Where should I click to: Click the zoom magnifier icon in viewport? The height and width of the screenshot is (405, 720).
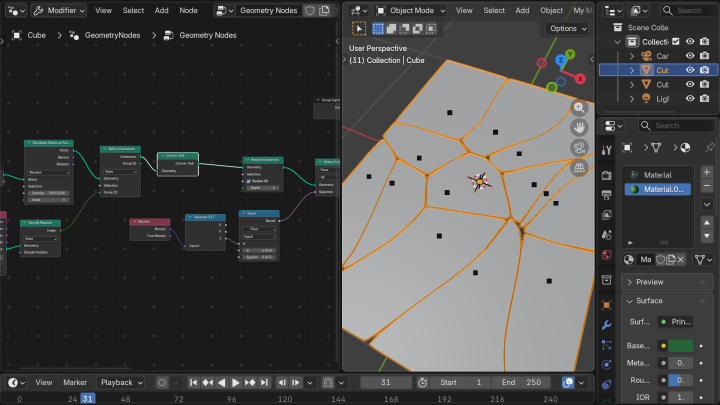click(579, 108)
